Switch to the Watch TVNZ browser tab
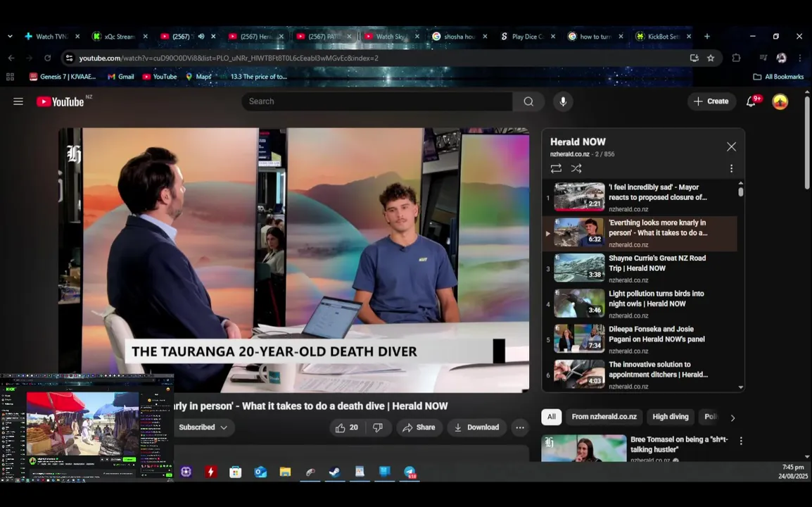This screenshot has height=507, width=812. [52, 37]
